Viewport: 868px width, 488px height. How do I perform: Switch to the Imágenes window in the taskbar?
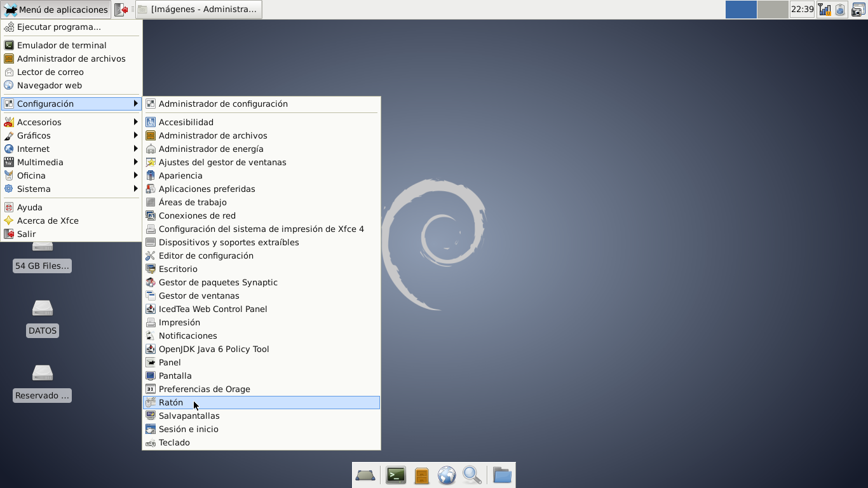pyautogui.click(x=197, y=9)
